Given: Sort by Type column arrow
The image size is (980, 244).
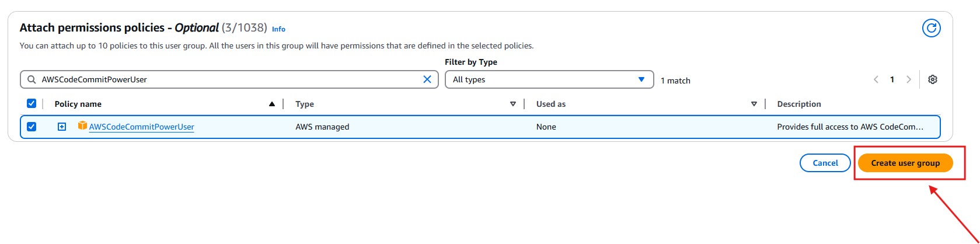Looking at the screenshot, I should click(512, 104).
